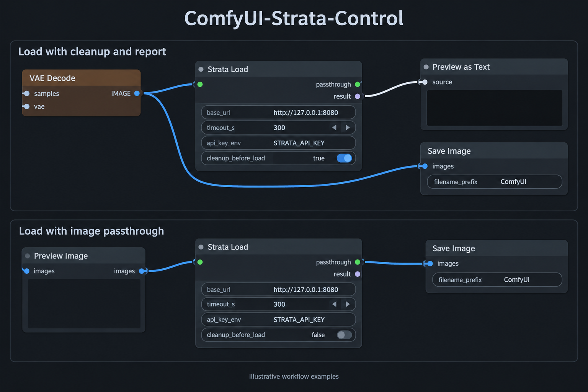Select 'Load with image passthrough' group title
Image resolution: width=588 pixels, height=392 pixels.
tap(91, 231)
